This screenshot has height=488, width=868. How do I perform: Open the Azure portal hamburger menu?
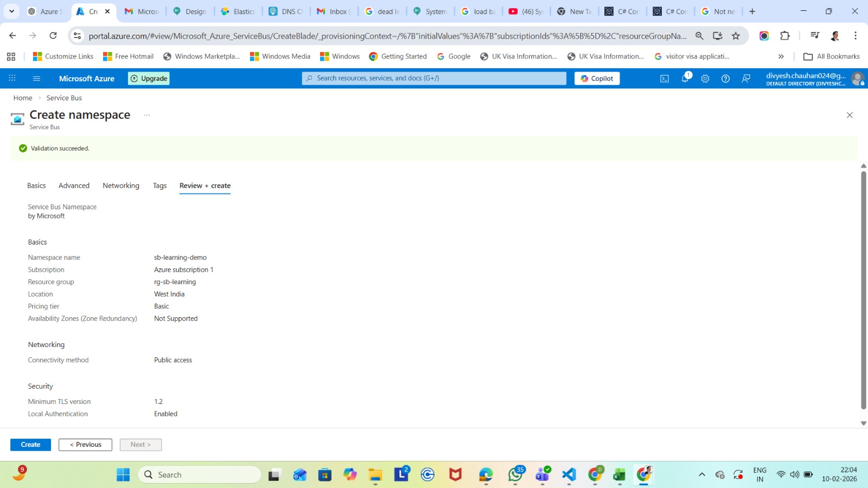pyautogui.click(x=37, y=79)
